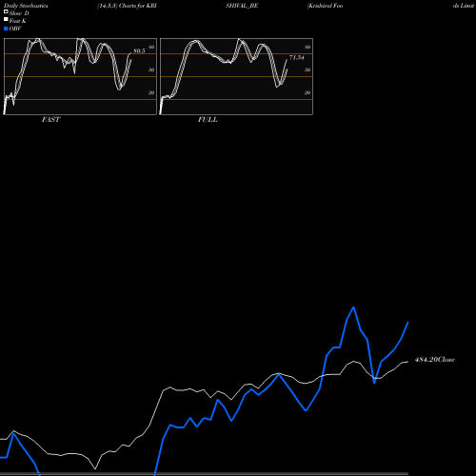Click the 50 level label in FAST chart
Screen dimensions: 476x476
pyautogui.click(x=151, y=69)
